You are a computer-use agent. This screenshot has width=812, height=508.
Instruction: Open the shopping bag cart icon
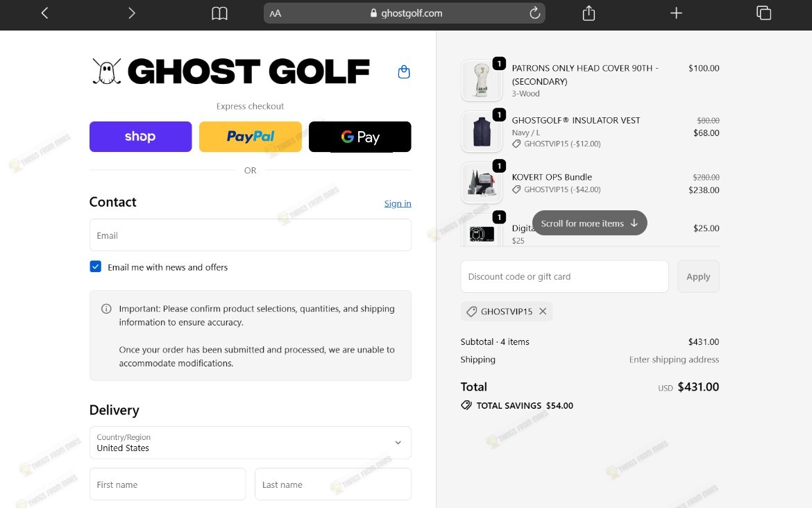[x=404, y=72]
